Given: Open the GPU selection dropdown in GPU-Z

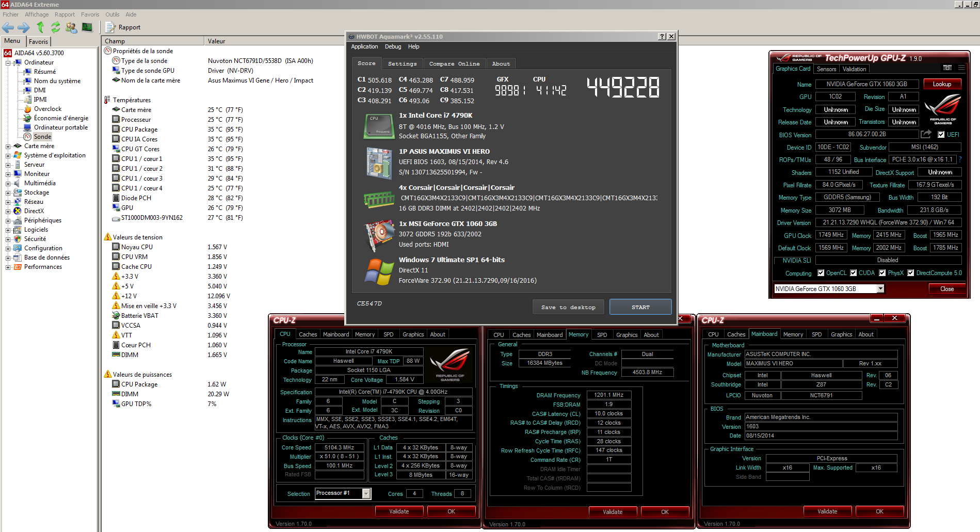Looking at the screenshot, I should [880, 289].
